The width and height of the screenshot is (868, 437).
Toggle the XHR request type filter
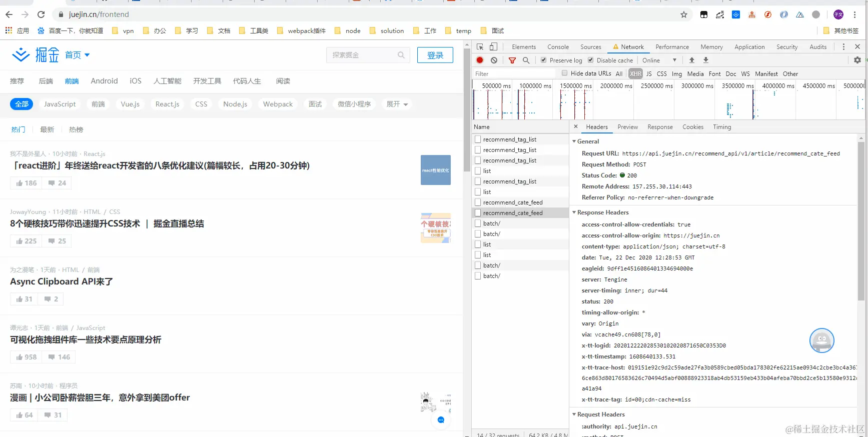pos(635,73)
